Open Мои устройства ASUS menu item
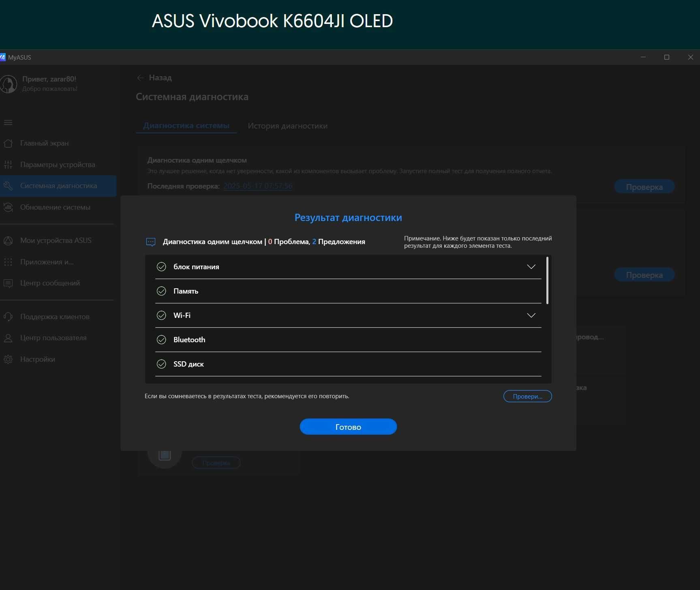The height and width of the screenshot is (590, 700). click(58, 240)
